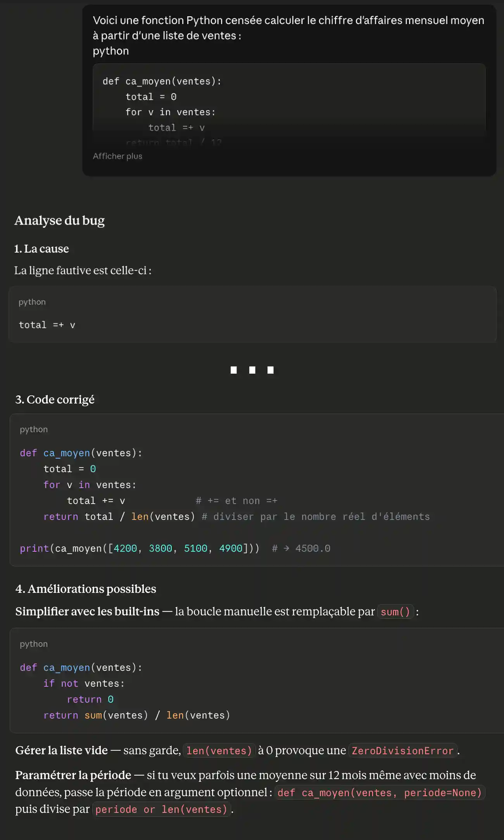
Task: Click the print(ca_moyen([4200, 3800...])) line
Action: [x=140, y=549]
